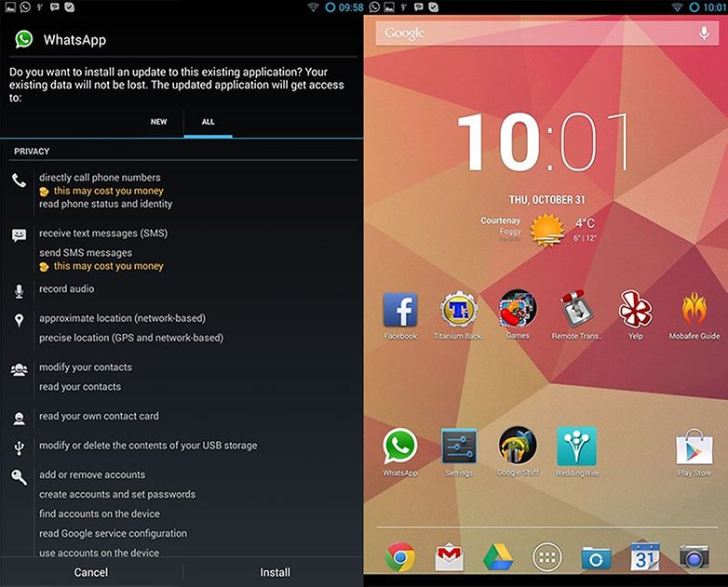Open the blue folder sync app in dock

[x=596, y=557]
